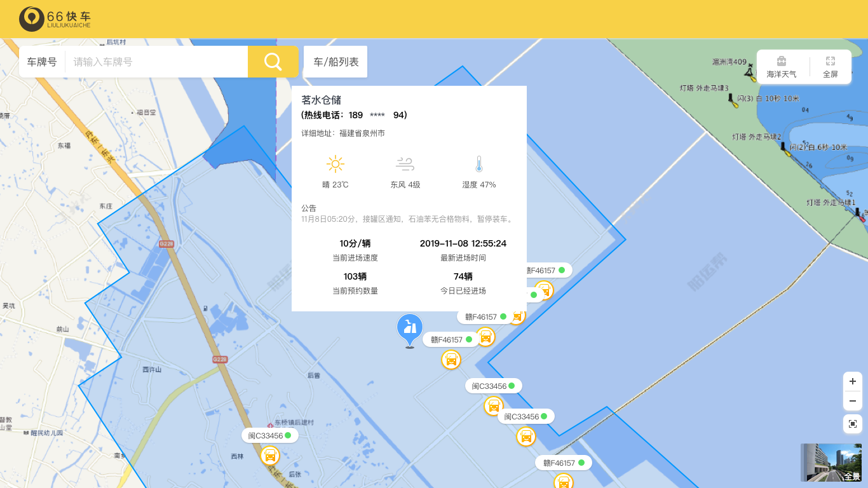This screenshot has width=868, height=488.
Task: Enter fullscreen with the 全屏 icon
Action: tap(830, 67)
